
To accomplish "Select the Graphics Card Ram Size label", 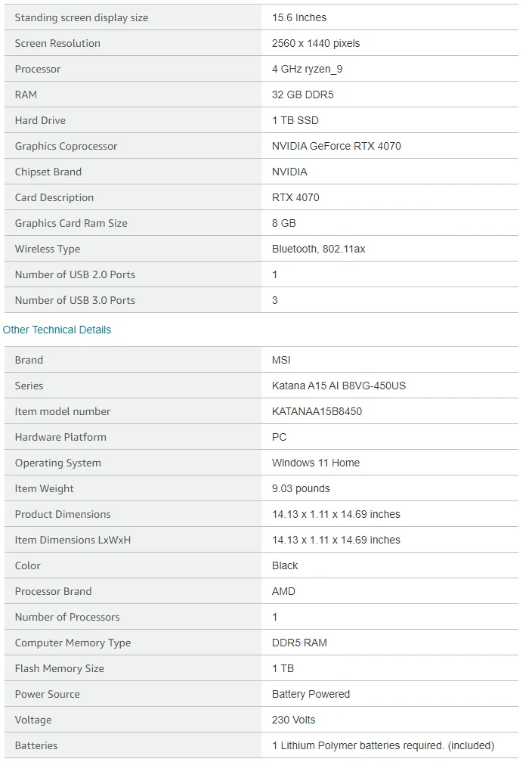I will point(71,224).
